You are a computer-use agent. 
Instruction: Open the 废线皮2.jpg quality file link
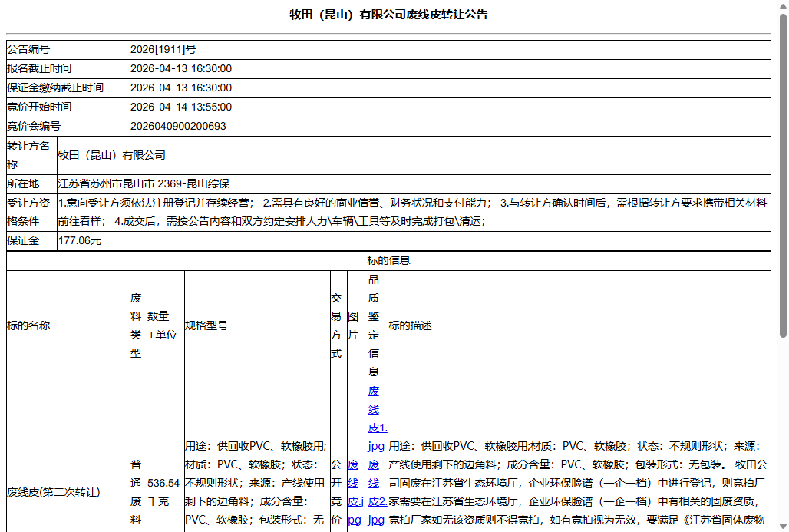click(378, 492)
